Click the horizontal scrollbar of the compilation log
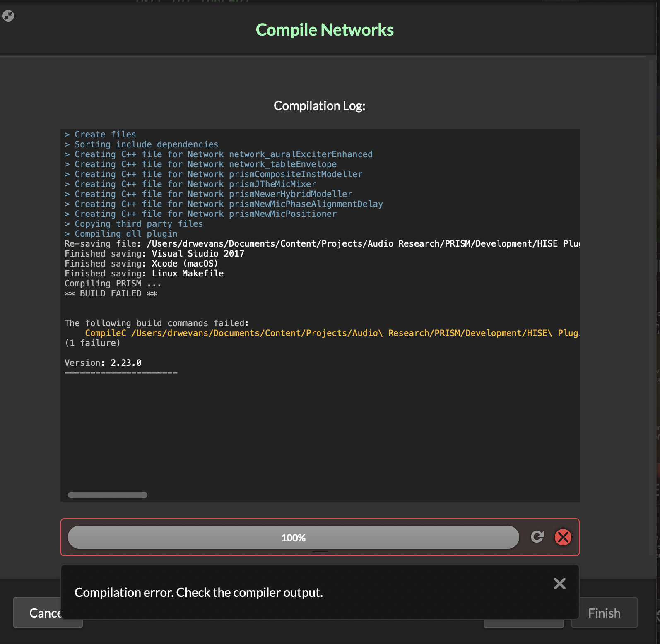 point(108,495)
